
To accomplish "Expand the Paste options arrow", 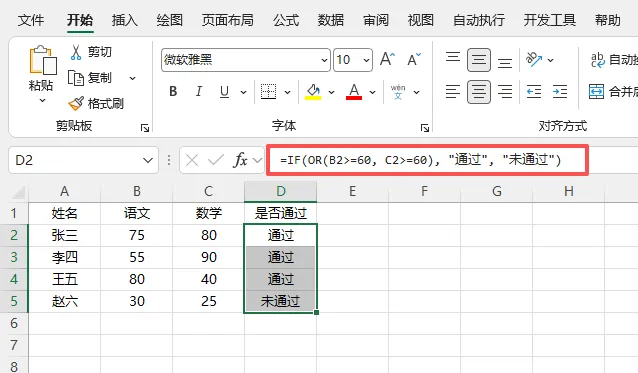I will coord(42,100).
